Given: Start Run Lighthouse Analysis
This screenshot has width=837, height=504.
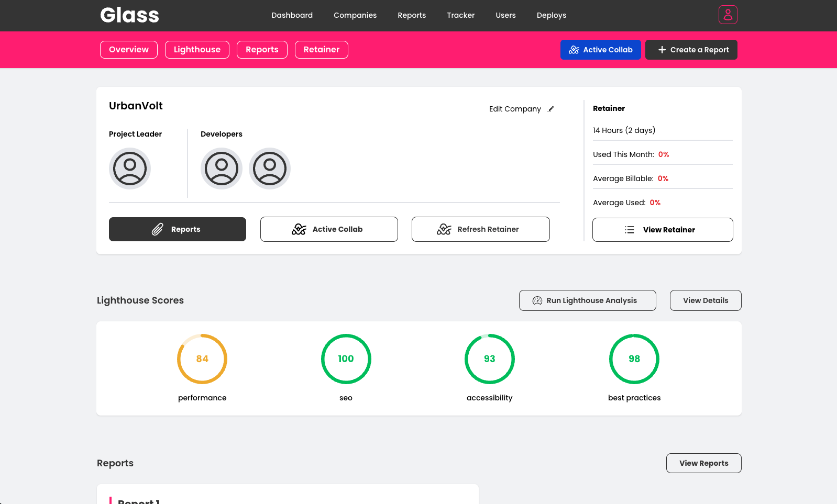Looking at the screenshot, I should 587,300.
